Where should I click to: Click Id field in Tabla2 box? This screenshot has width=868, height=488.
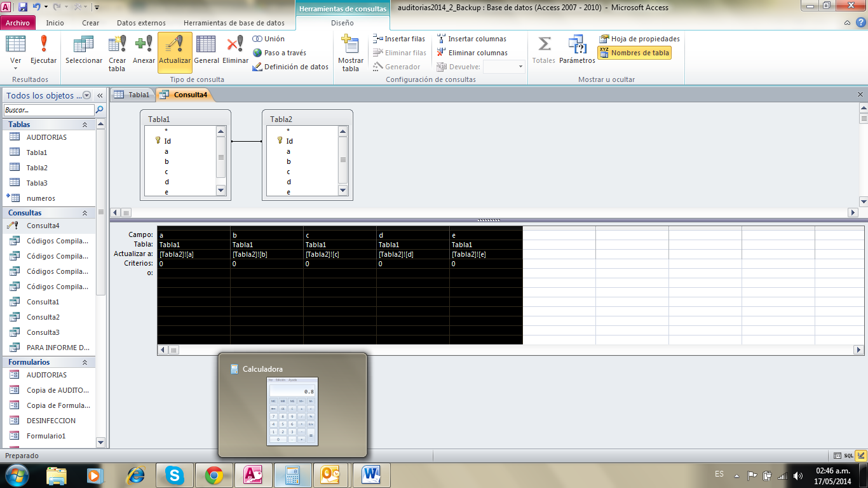[290, 141]
